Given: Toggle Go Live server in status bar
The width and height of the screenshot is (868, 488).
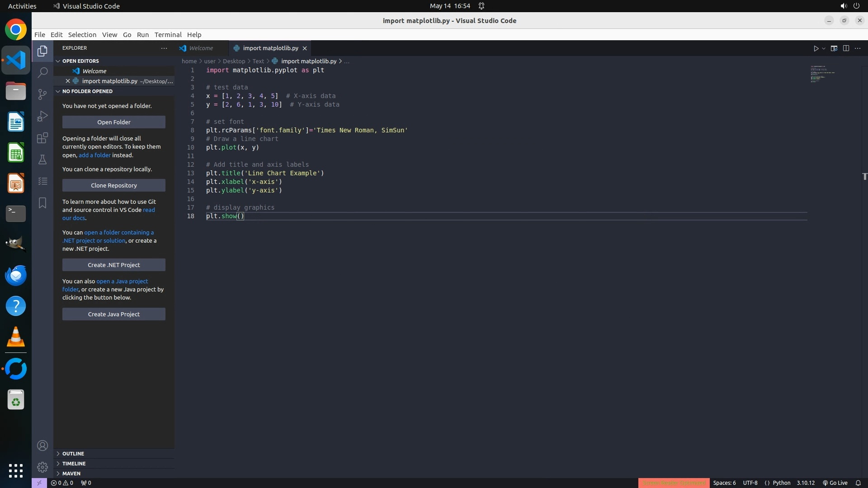Looking at the screenshot, I should tap(835, 483).
